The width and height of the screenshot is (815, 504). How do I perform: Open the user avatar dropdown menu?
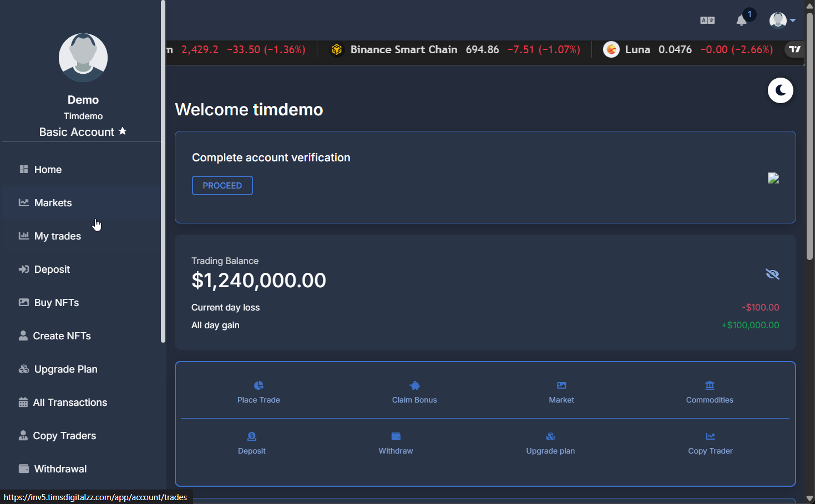(x=782, y=21)
